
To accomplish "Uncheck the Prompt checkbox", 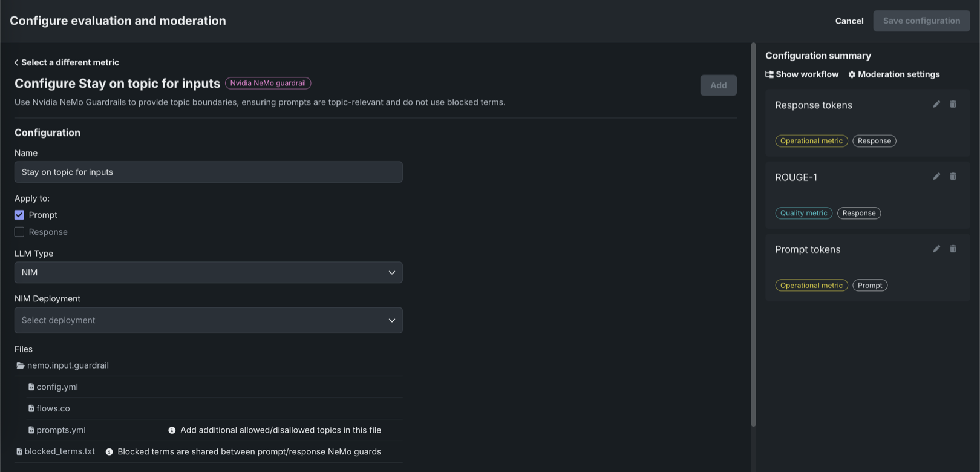I will pyautogui.click(x=19, y=215).
